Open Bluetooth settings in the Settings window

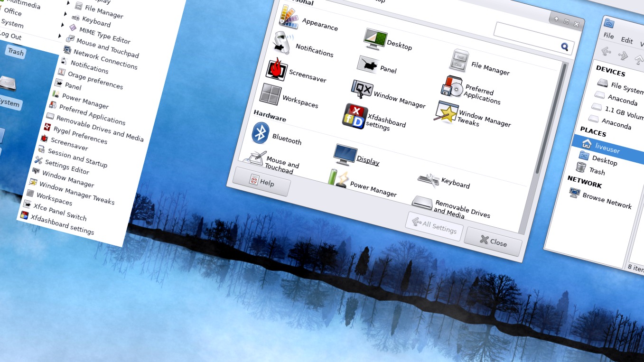[260, 133]
